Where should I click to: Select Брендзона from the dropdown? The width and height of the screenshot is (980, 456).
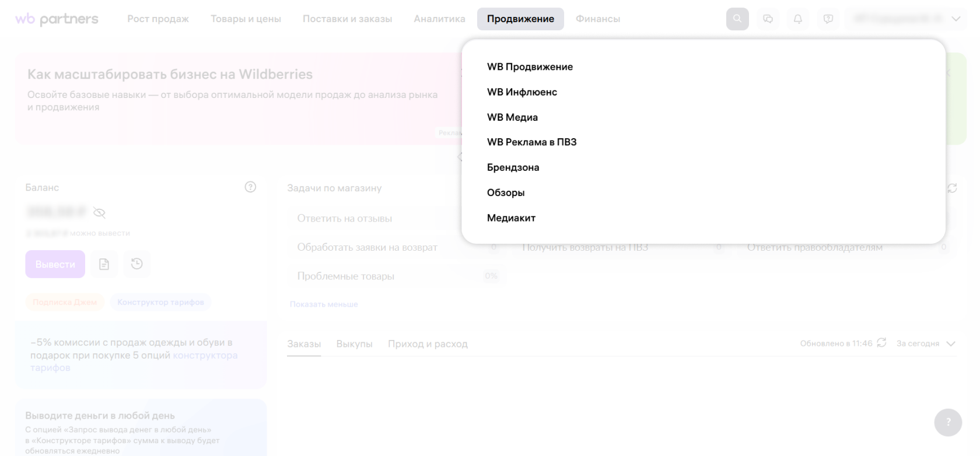pos(513,167)
